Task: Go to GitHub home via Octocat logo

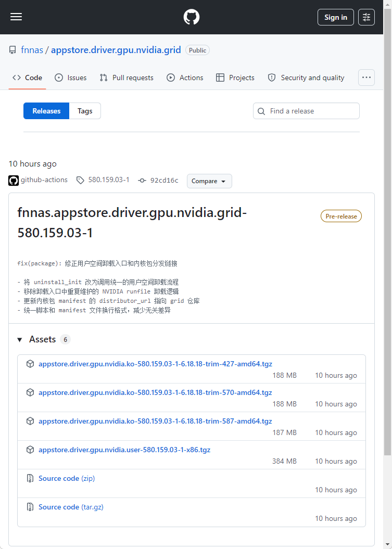Action: point(192,17)
